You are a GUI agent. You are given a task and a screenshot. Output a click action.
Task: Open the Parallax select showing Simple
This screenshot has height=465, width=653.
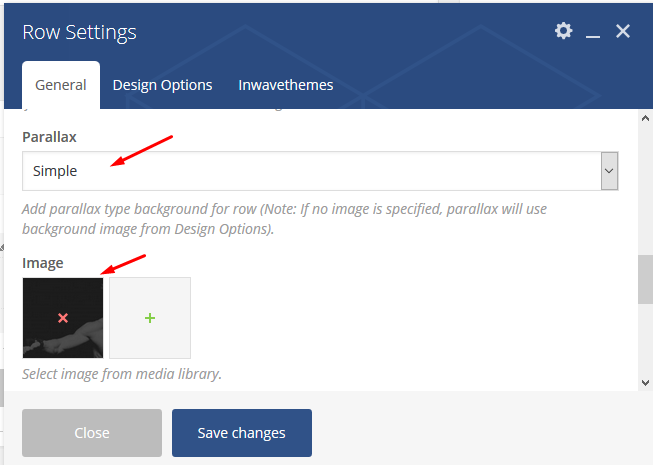320,171
